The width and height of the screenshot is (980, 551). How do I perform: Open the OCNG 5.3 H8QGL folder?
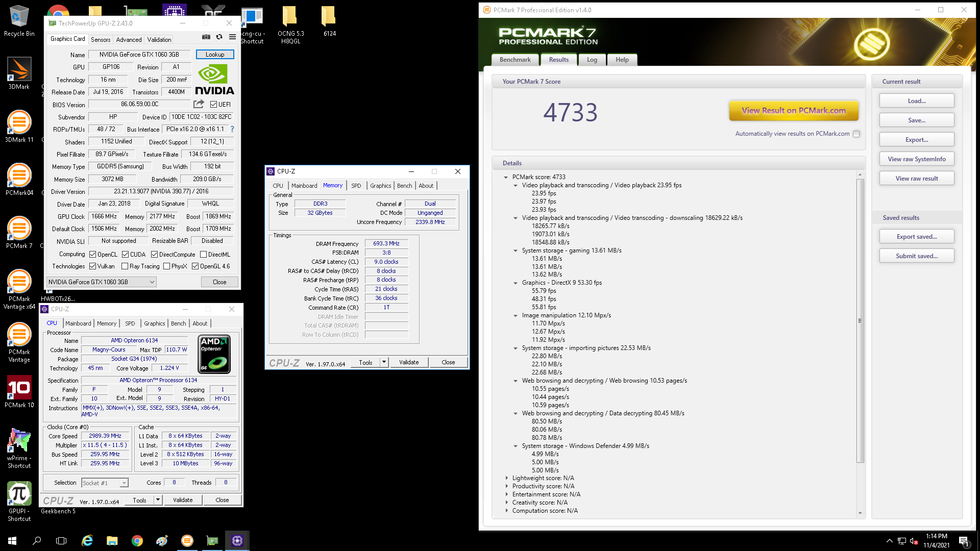tap(290, 24)
